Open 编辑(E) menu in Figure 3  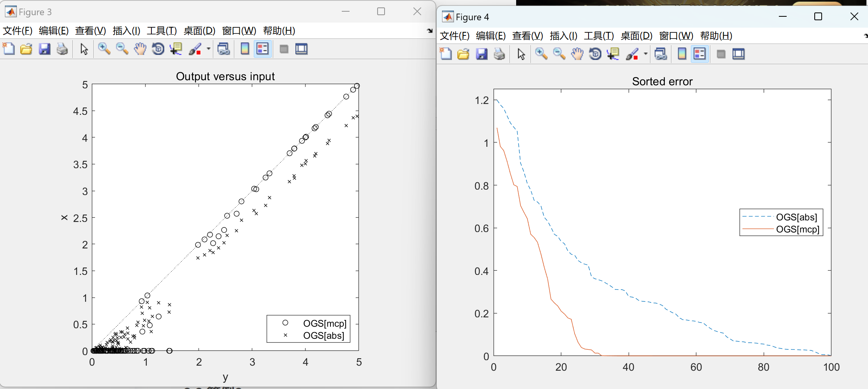click(54, 31)
